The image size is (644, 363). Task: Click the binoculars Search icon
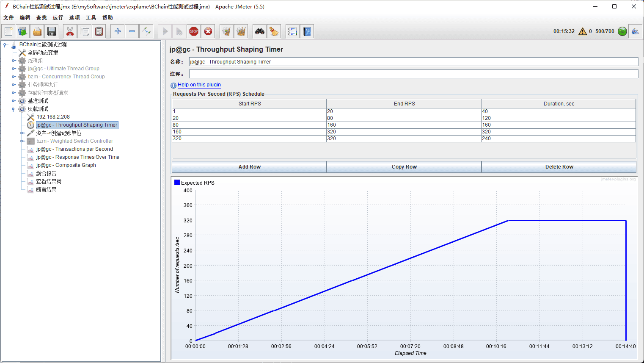pyautogui.click(x=259, y=31)
